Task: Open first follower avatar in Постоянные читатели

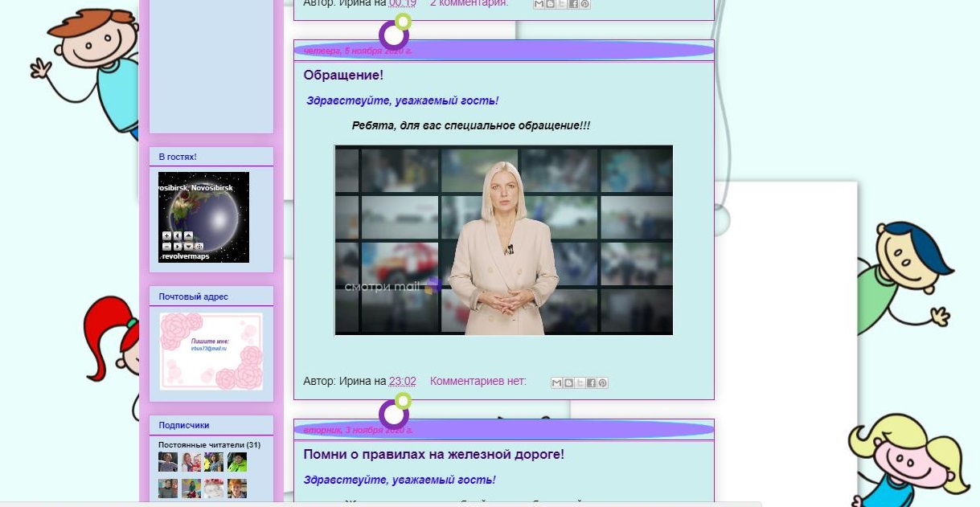Action: pyautogui.click(x=167, y=462)
